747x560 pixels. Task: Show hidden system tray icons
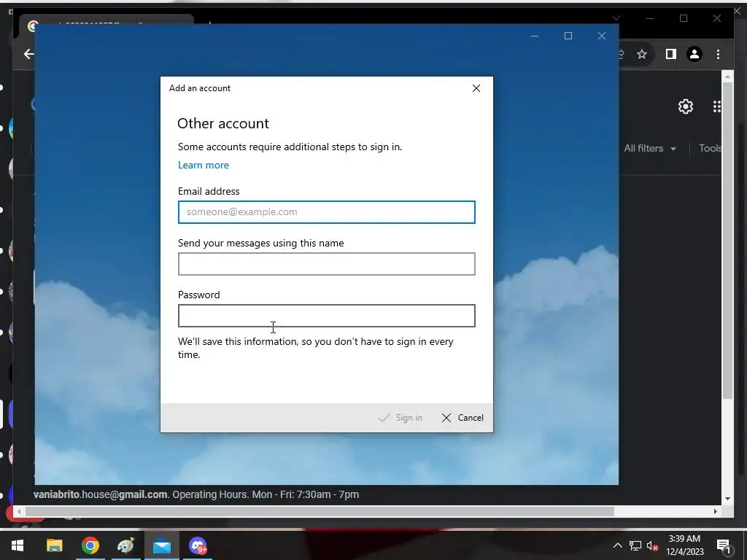tap(617, 545)
